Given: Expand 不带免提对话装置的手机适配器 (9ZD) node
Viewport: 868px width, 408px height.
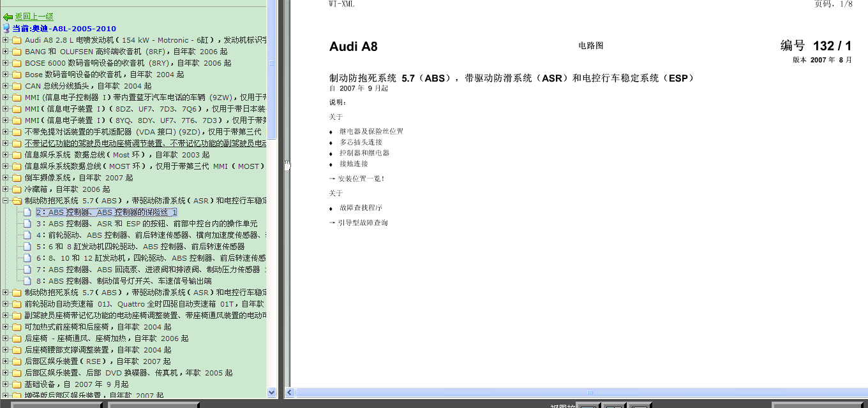Looking at the screenshot, I should click(6, 132).
